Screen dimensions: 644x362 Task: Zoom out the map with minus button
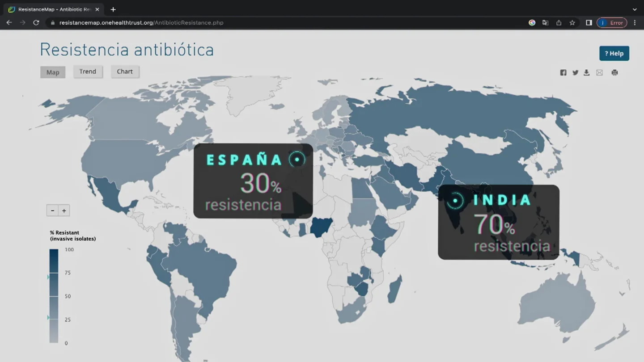[52, 210]
